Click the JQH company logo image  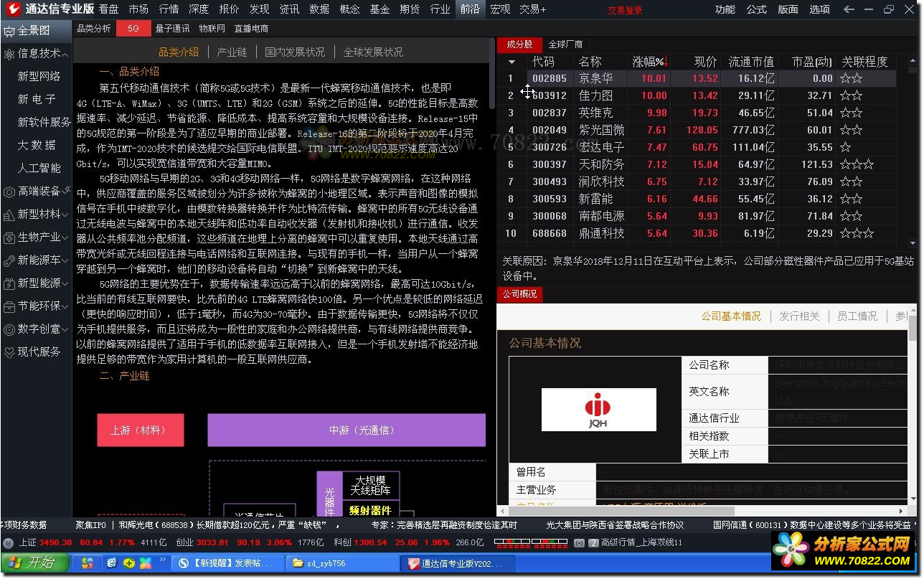pos(598,410)
